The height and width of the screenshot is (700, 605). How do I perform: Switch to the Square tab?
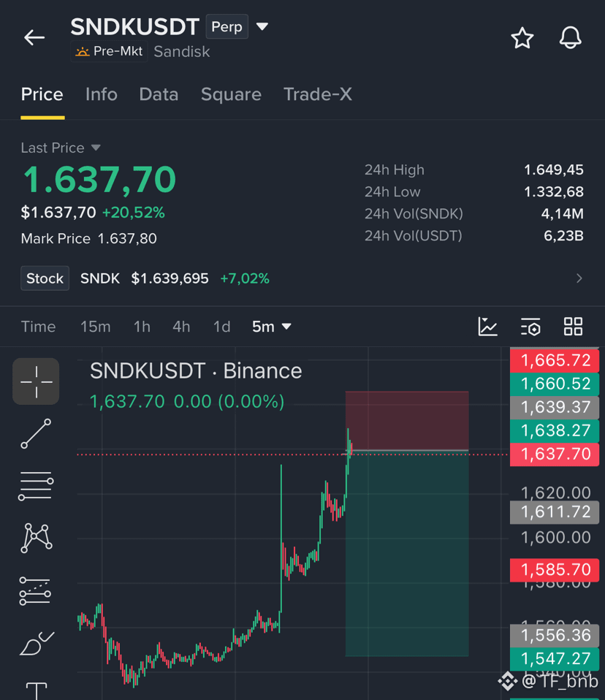click(x=231, y=95)
